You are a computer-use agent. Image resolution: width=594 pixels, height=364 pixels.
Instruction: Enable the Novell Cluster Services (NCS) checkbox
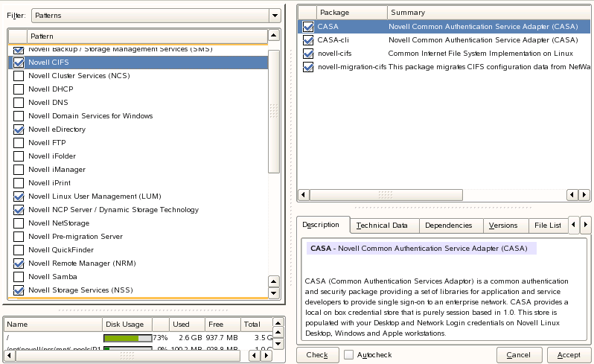point(19,76)
